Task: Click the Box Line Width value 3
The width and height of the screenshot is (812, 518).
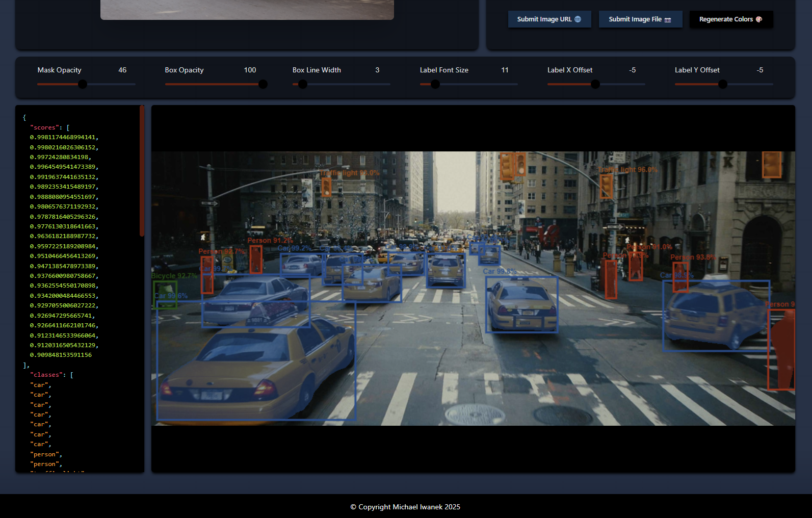Action: click(377, 70)
